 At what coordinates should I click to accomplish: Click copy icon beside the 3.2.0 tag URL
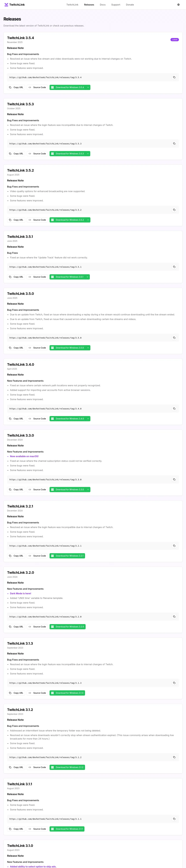pyautogui.click(x=174, y=617)
